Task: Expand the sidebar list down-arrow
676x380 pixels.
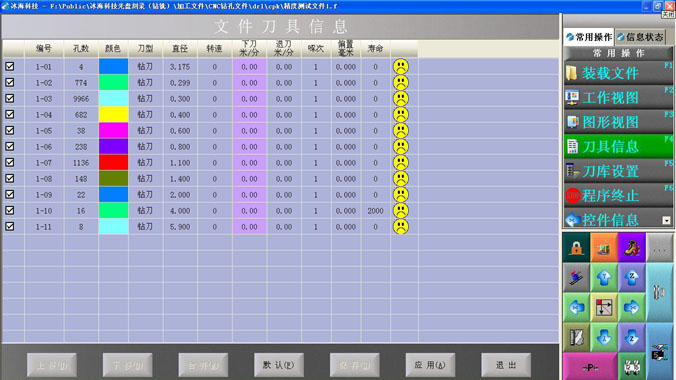Action: 667,221
